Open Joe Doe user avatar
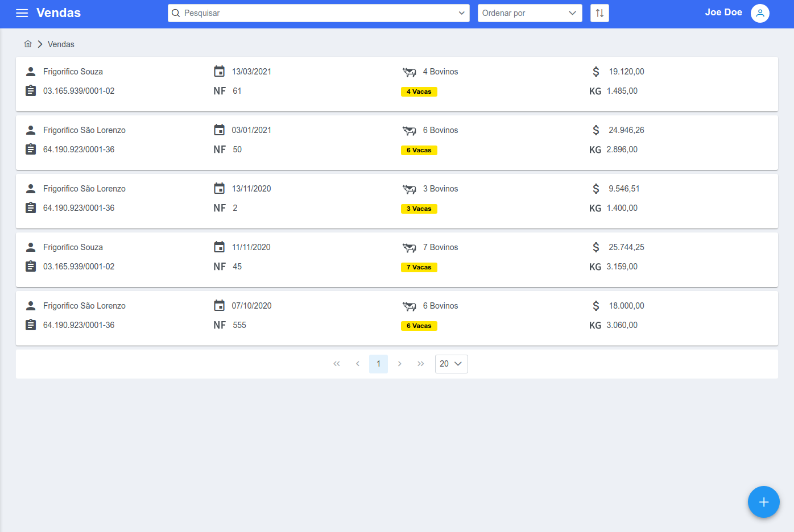 (x=760, y=13)
